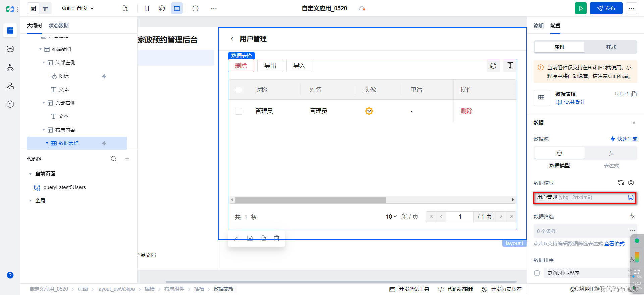644x295 pixels.
Task: Open the data source sidebar icon
Action: (x=10, y=49)
